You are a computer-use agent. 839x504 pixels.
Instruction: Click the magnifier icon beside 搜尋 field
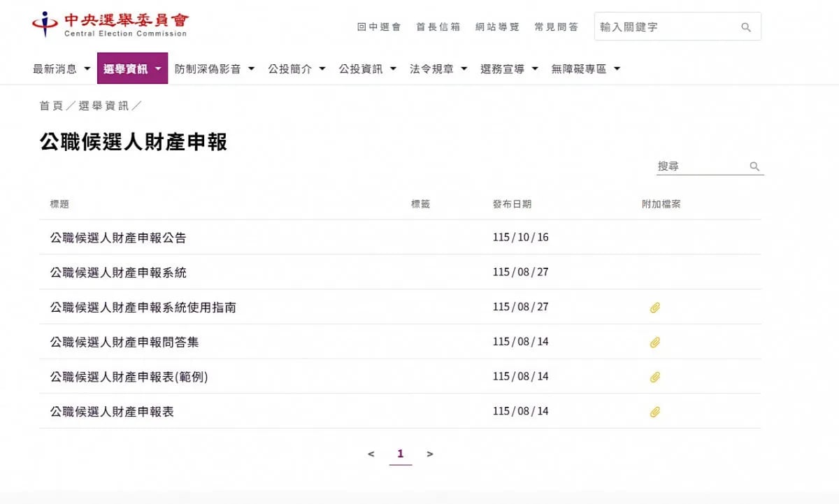[x=754, y=166]
